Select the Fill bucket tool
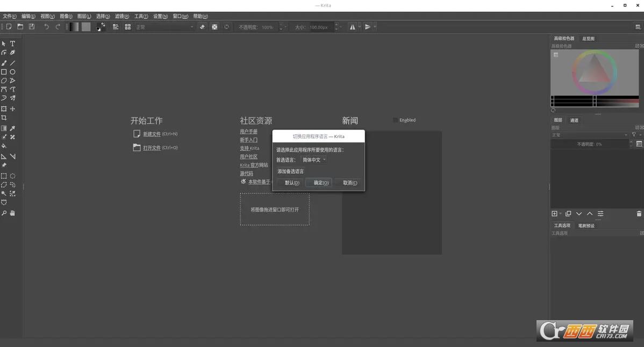Image resolution: width=644 pixels, height=347 pixels. 4,146
